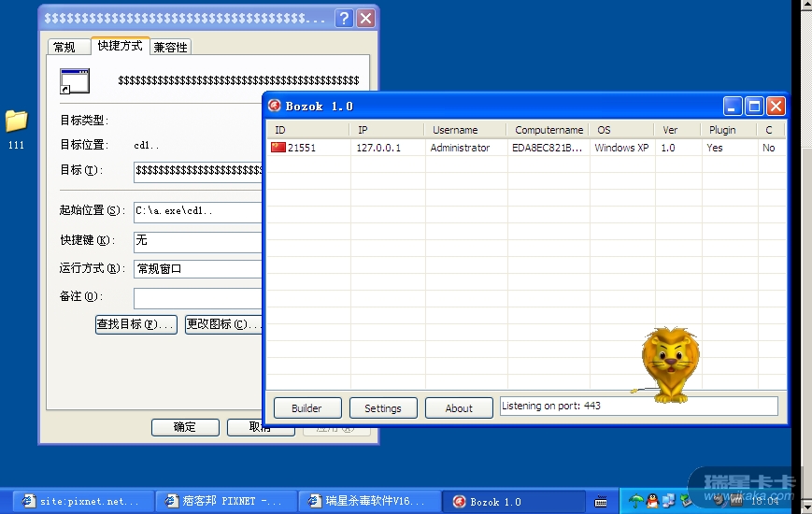This screenshot has width=812, height=514.
Task: Click the No cell in the client row
Action: click(768, 148)
